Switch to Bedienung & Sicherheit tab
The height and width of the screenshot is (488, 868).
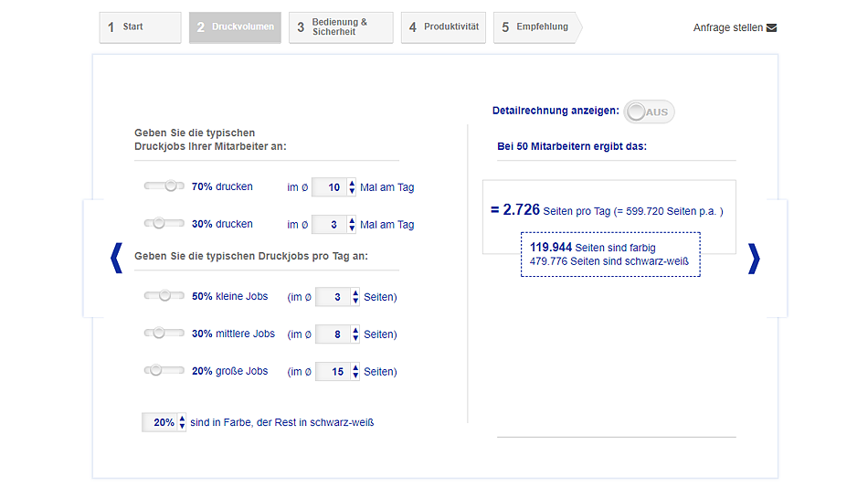[341, 27]
